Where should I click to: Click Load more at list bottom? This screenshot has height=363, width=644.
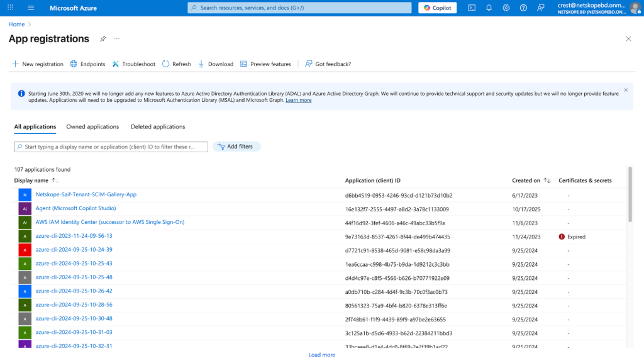[x=321, y=355]
